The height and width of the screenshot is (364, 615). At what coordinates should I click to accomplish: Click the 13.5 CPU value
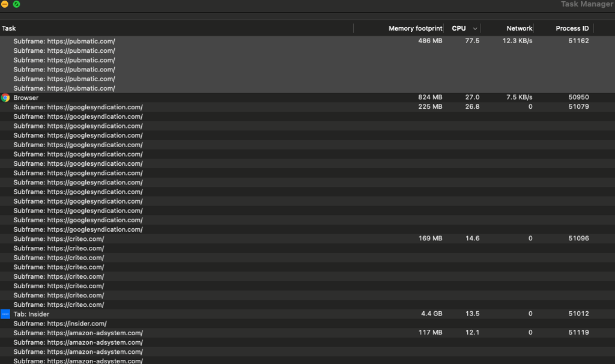tap(472, 314)
